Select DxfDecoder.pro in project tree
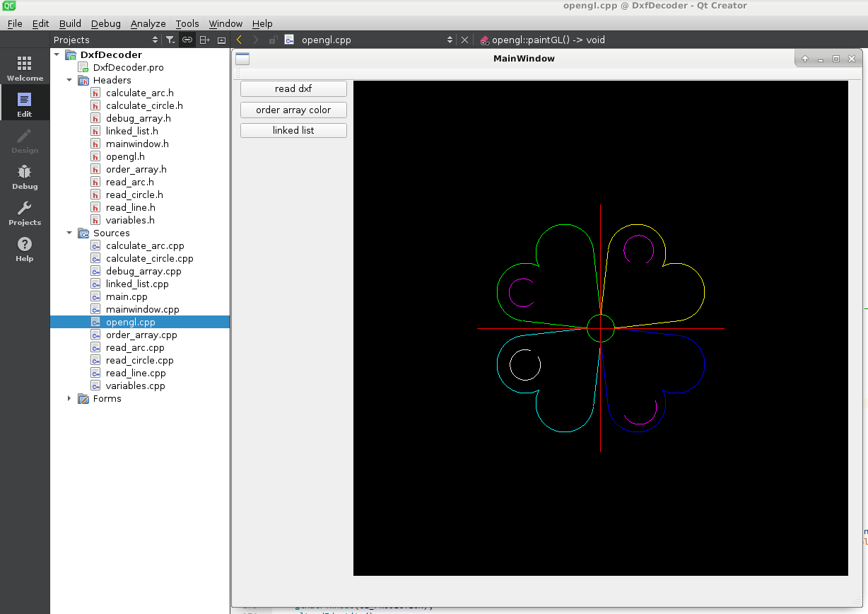Screen dimensions: 868x614 click(128, 67)
